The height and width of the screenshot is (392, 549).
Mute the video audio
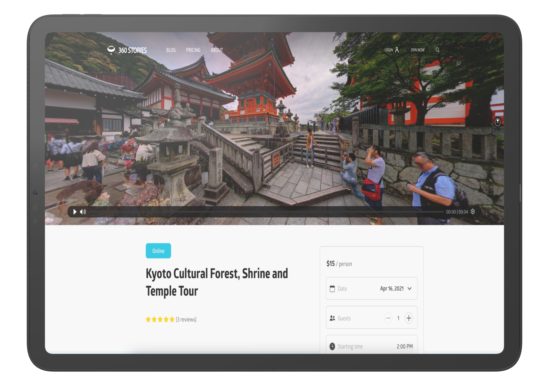(x=83, y=212)
